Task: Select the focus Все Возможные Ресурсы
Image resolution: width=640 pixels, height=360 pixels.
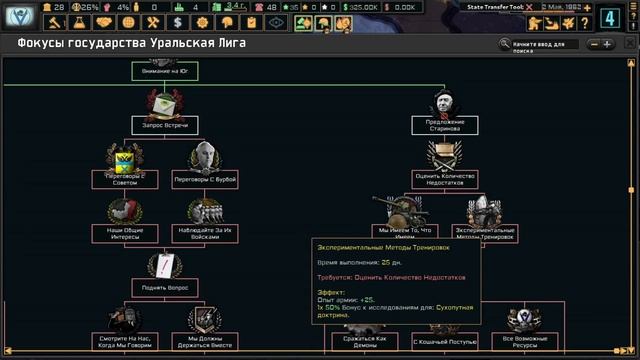Action: (x=525, y=342)
